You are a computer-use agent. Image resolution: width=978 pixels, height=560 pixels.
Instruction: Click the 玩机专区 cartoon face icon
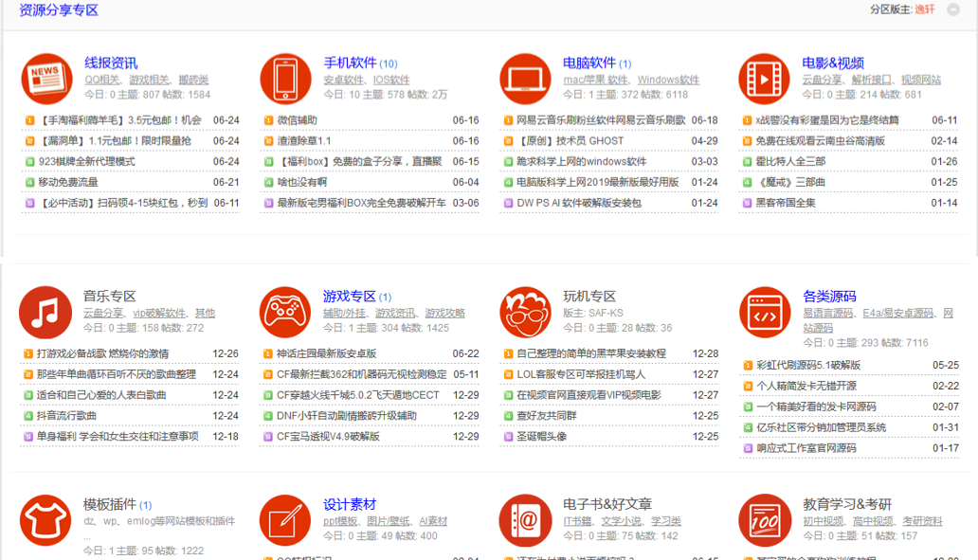[525, 312]
